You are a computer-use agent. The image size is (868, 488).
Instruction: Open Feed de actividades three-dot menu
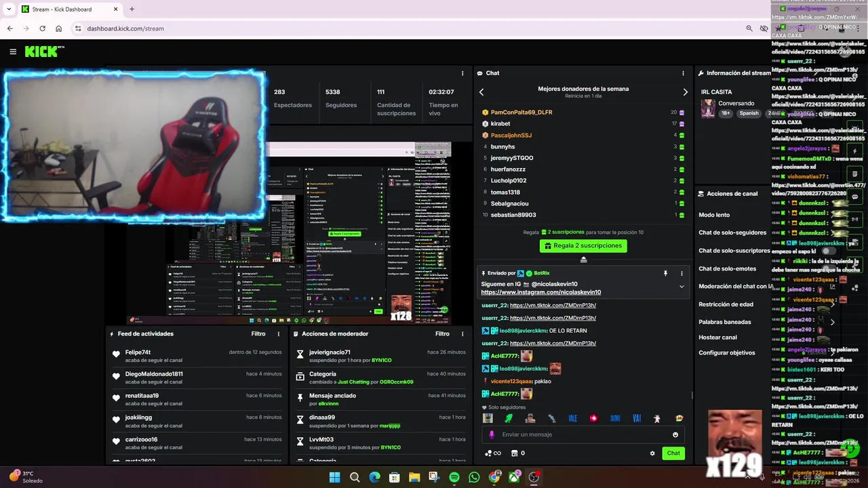click(278, 333)
